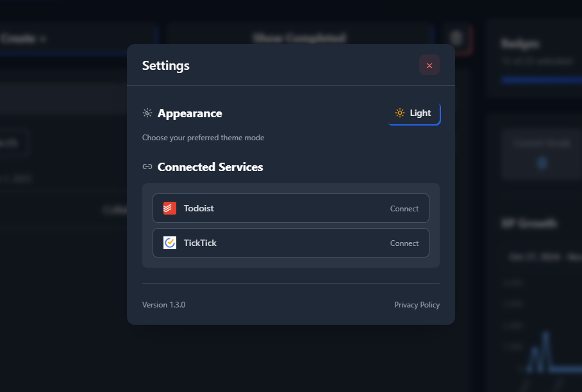Open the Privacy Policy link
This screenshot has height=392, width=582.
(x=417, y=305)
